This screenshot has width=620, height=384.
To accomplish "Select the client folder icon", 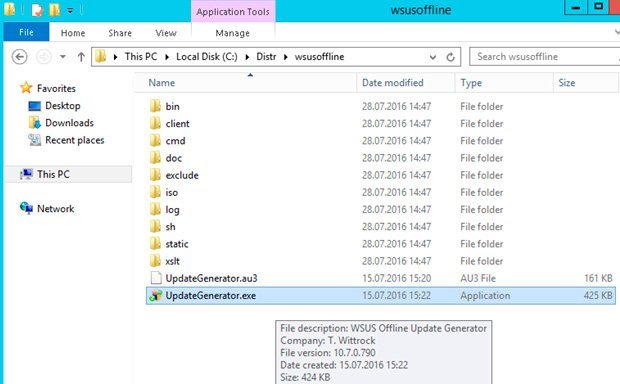I will pyautogui.click(x=156, y=123).
